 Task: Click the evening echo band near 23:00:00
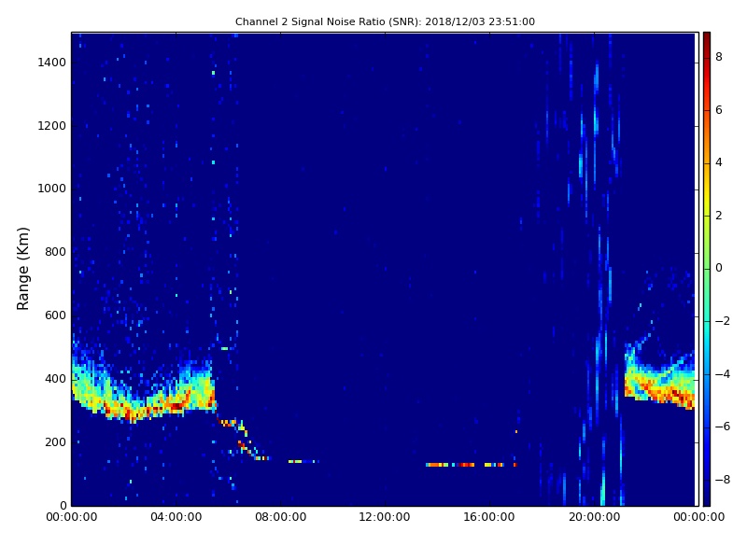click(x=660, y=379)
